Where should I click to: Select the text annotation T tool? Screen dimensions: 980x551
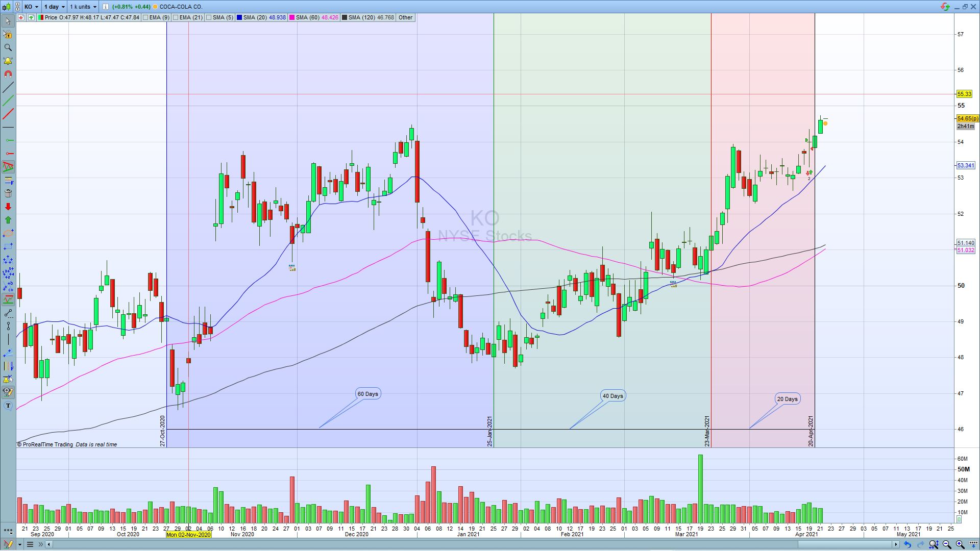click(8, 406)
